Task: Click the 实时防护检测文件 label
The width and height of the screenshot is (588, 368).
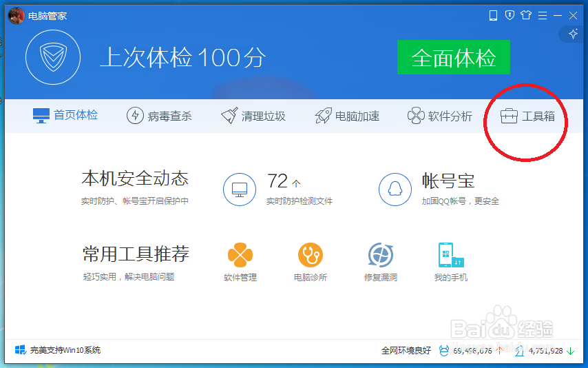Action: click(x=300, y=201)
